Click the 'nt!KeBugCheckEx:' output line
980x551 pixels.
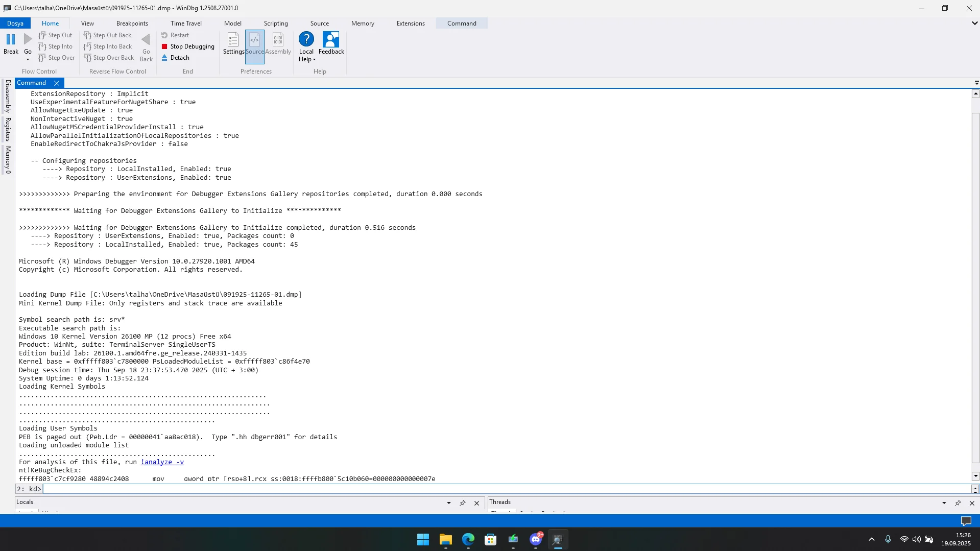(x=50, y=470)
